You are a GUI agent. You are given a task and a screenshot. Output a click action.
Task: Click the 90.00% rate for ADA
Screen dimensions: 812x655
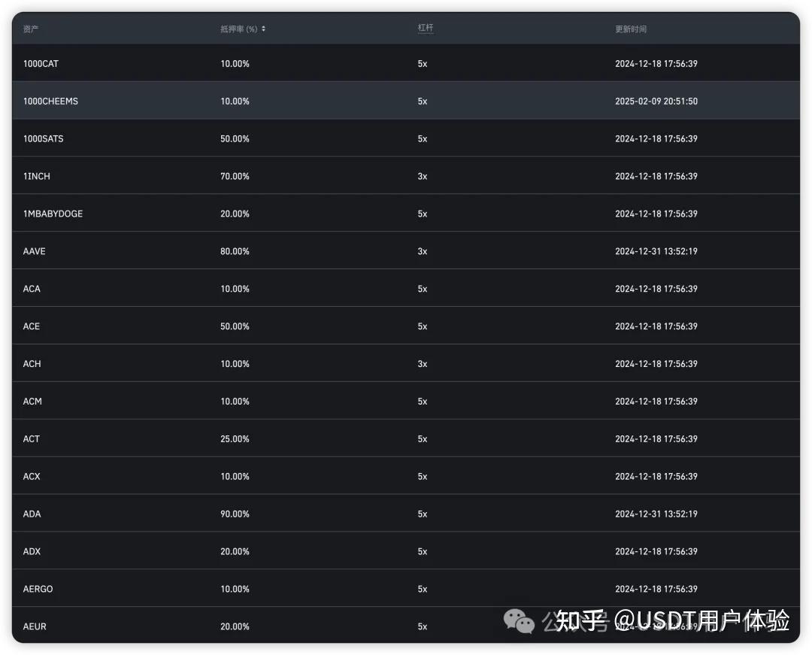[x=235, y=514]
